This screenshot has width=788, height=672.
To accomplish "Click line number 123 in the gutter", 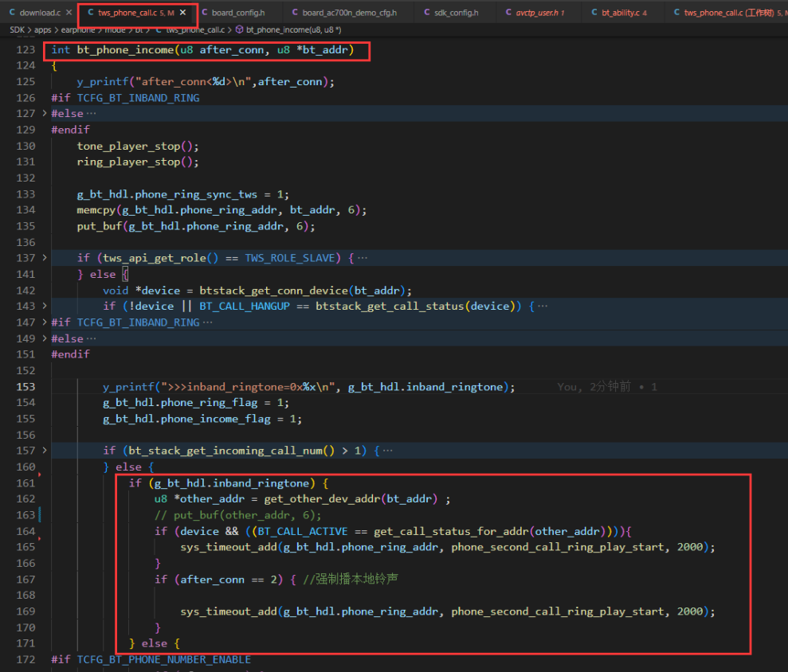I will [x=25, y=49].
